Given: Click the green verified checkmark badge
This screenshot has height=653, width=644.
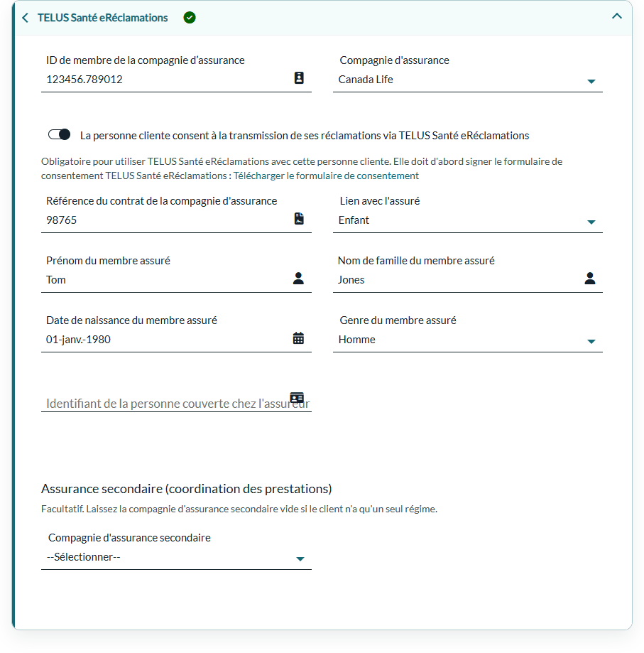Looking at the screenshot, I should coord(190,18).
